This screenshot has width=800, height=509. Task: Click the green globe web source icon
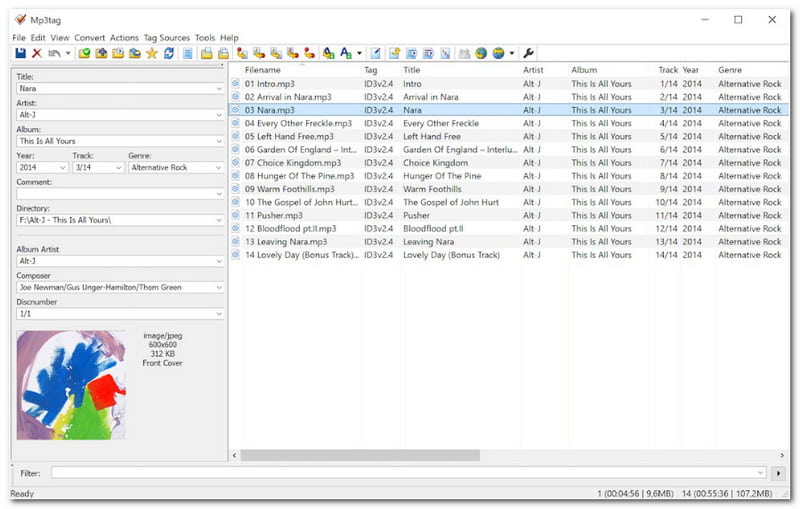pos(481,53)
